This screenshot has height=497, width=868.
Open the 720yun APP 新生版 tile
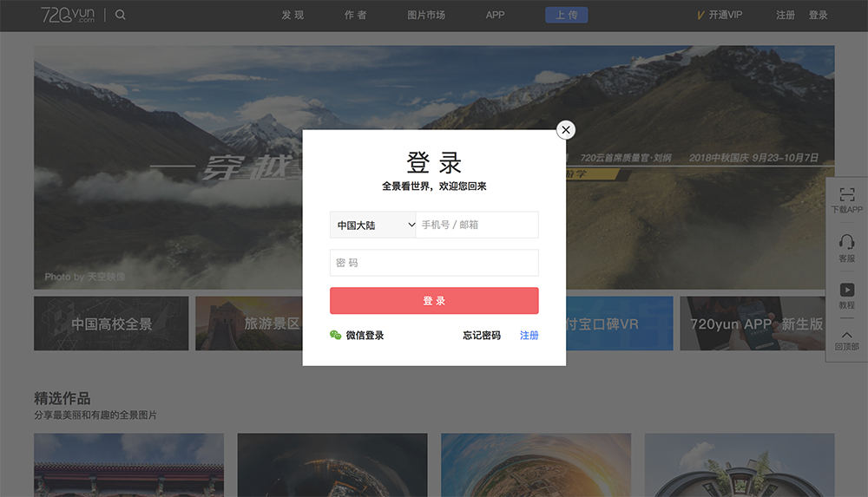753,324
